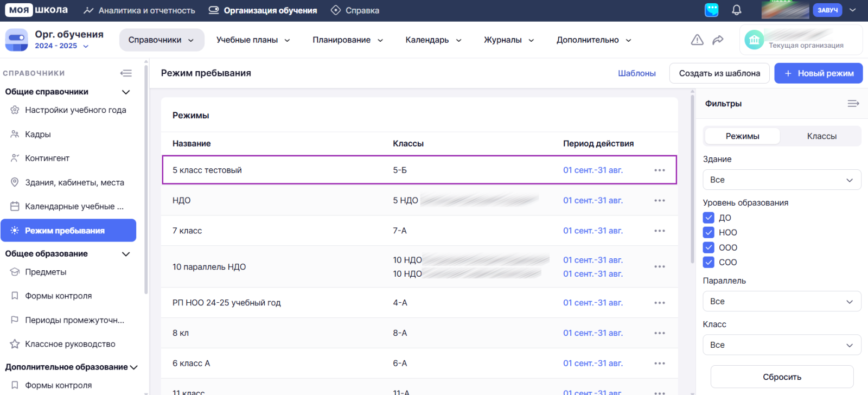Open the Справка help section
Viewport: 868px width, 395px height.
pyautogui.click(x=355, y=10)
